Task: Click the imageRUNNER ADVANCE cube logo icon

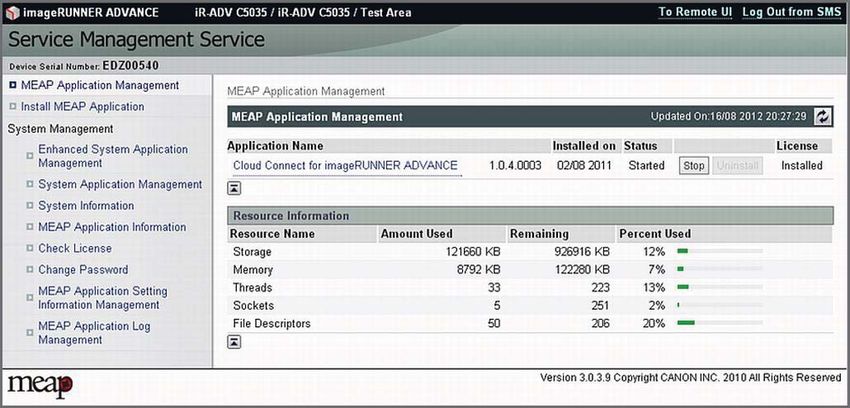Action: 11,12
